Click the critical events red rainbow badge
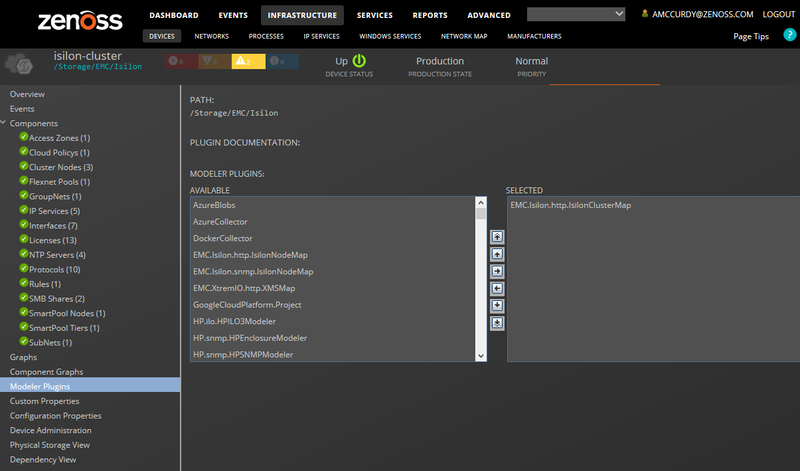 (181, 61)
